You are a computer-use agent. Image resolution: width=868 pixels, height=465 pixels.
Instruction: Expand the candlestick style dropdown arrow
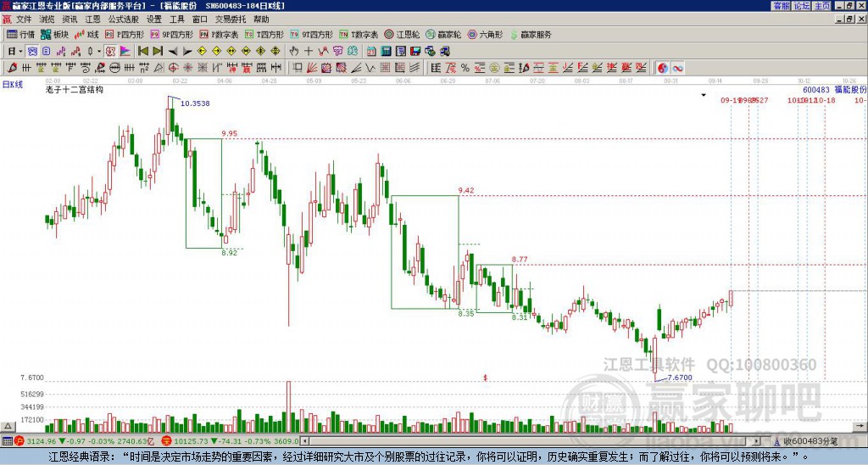pyautogui.click(x=99, y=52)
